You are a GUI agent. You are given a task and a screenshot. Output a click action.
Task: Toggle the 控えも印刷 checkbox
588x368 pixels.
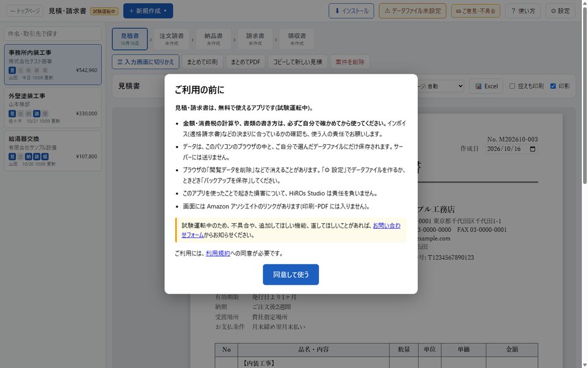pyautogui.click(x=512, y=86)
